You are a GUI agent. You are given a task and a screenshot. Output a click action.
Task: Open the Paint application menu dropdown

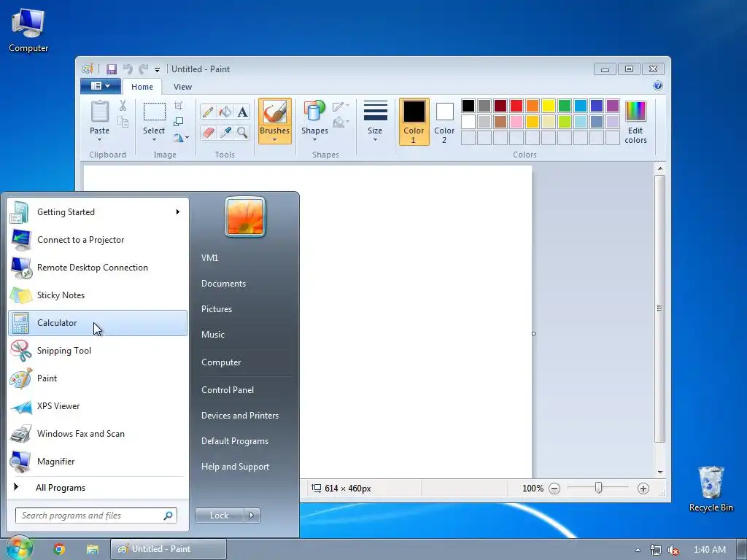(x=101, y=86)
